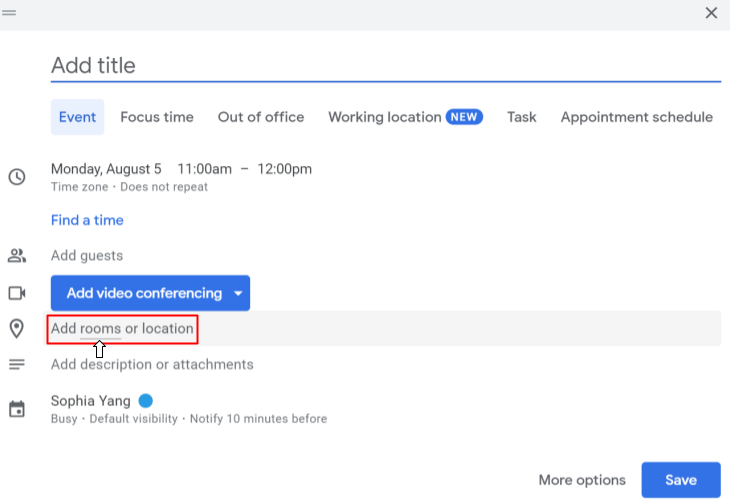Image resolution: width=730 pixels, height=500 pixels.
Task: Click the Find a time link
Action: click(87, 220)
